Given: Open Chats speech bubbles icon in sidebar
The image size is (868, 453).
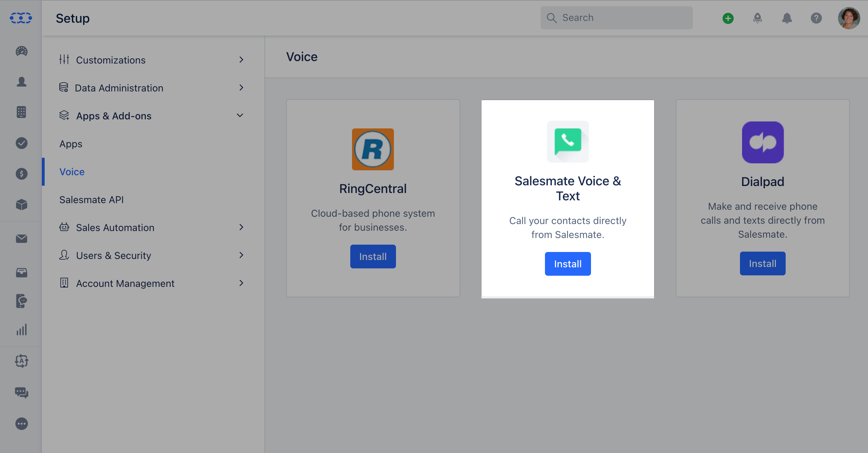Looking at the screenshot, I should point(22,393).
